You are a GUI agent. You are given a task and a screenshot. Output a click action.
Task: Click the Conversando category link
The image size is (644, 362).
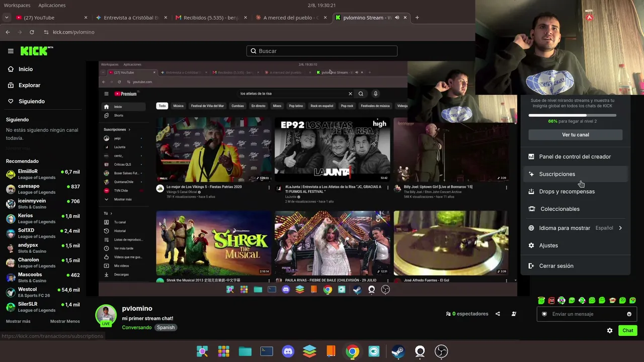(x=136, y=327)
